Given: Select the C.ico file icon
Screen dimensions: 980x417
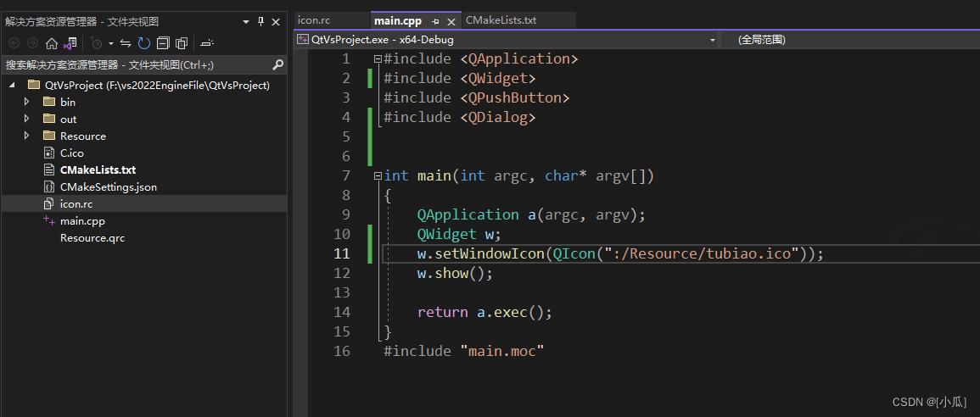Looking at the screenshot, I should pyautogui.click(x=49, y=153).
